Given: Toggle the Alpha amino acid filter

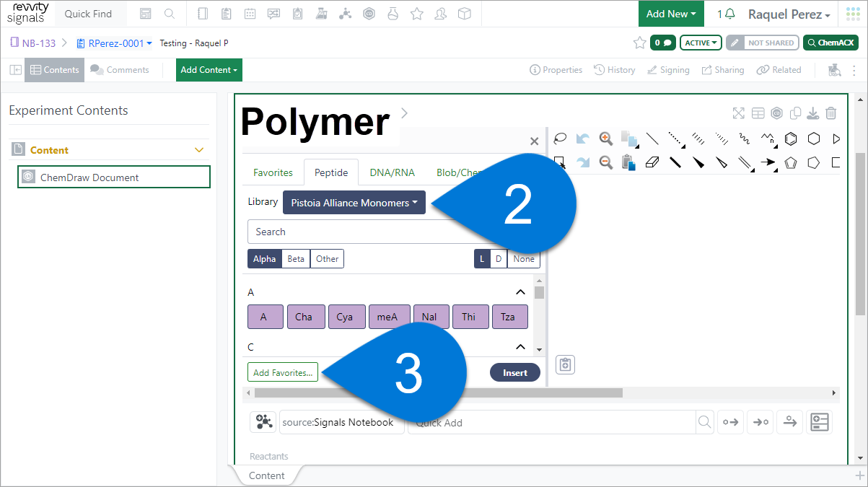Looking at the screenshot, I should (x=264, y=259).
